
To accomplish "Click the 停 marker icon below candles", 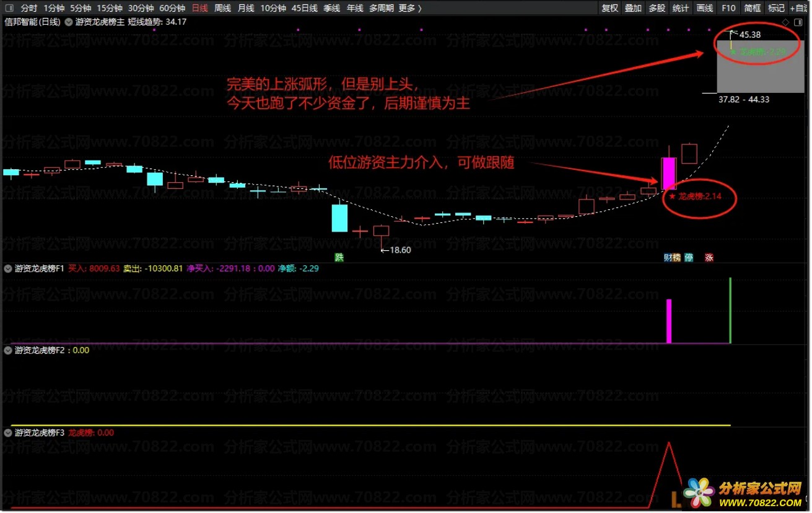I will pos(689,257).
